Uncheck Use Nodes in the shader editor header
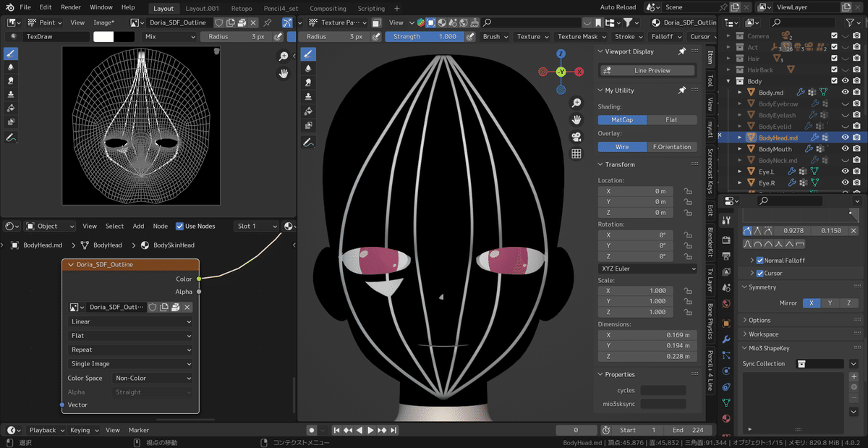The width and height of the screenshot is (868, 448). 179,226
